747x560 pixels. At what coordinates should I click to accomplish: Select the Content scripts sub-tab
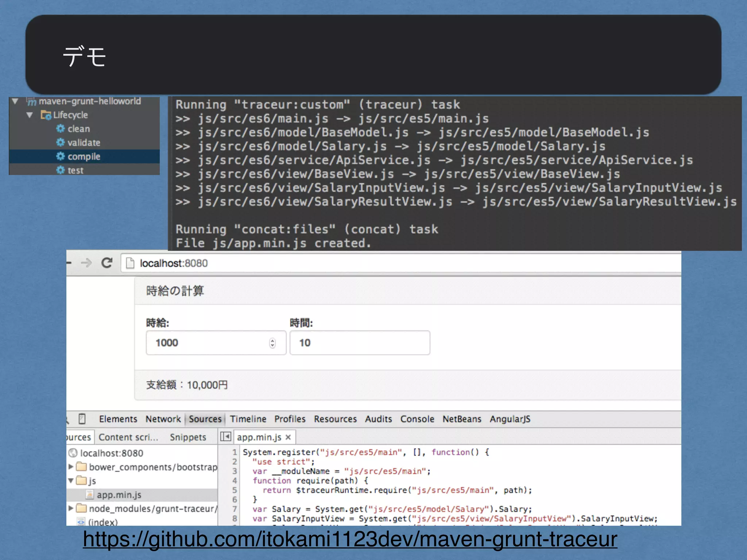coord(128,437)
